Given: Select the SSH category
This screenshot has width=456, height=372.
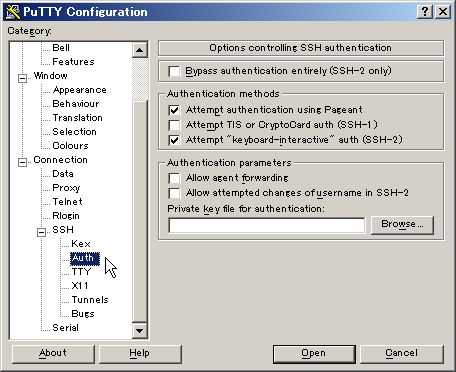Looking at the screenshot, I should 63,230.
